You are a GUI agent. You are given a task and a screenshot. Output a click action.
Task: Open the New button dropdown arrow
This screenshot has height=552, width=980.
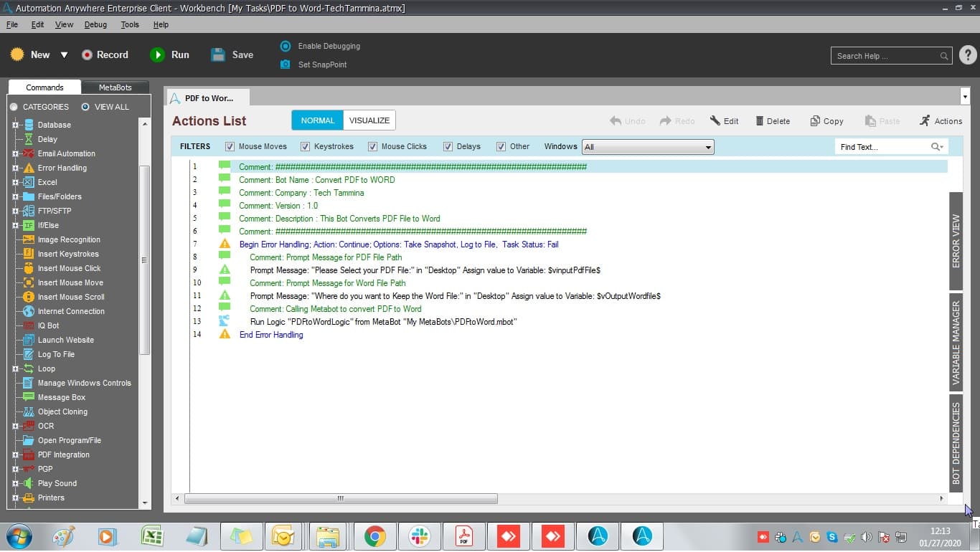click(64, 55)
